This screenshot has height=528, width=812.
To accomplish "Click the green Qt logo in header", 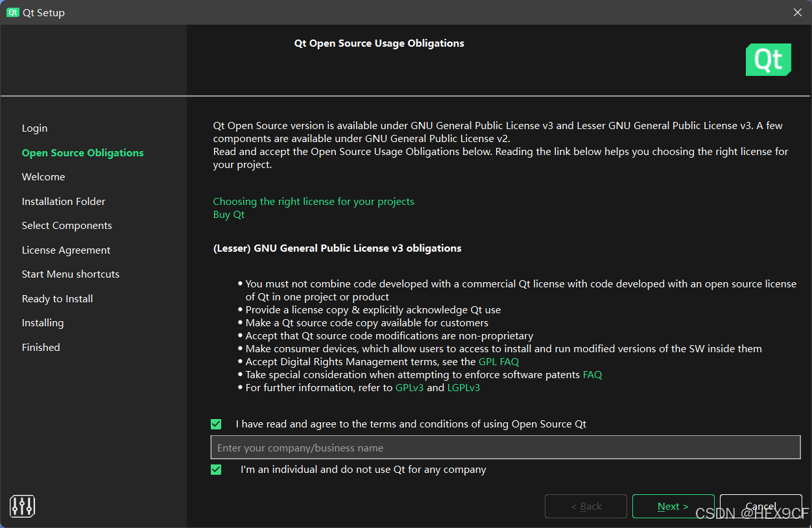I will pyautogui.click(x=768, y=60).
